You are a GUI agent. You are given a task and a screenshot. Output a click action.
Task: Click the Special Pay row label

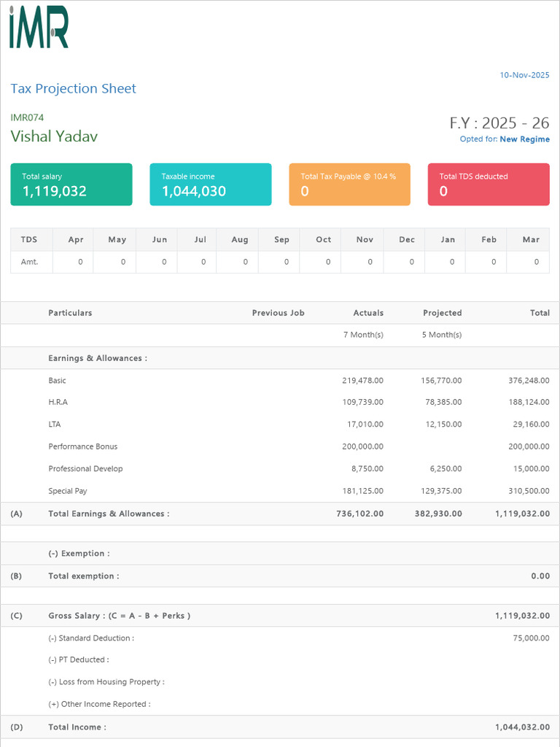pos(68,491)
